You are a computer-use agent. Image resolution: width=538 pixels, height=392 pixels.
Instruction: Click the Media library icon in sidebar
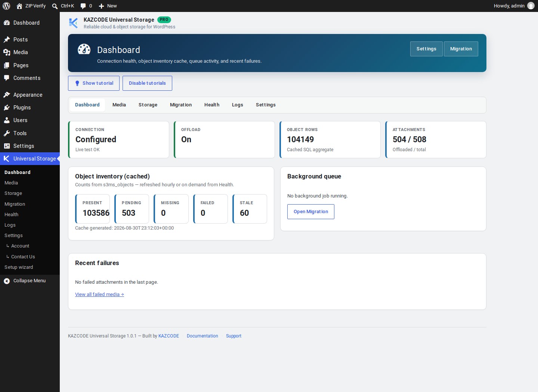pos(7,52)
